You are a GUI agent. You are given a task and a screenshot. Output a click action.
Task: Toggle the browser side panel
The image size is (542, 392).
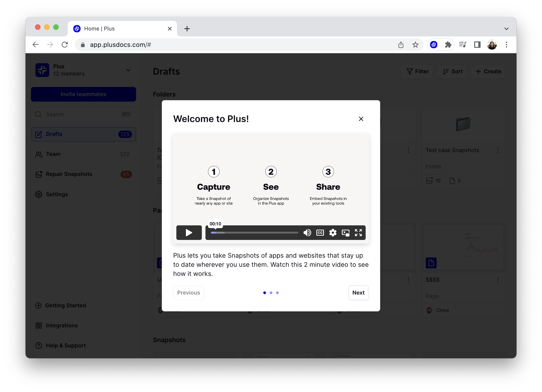click(477, 44)
